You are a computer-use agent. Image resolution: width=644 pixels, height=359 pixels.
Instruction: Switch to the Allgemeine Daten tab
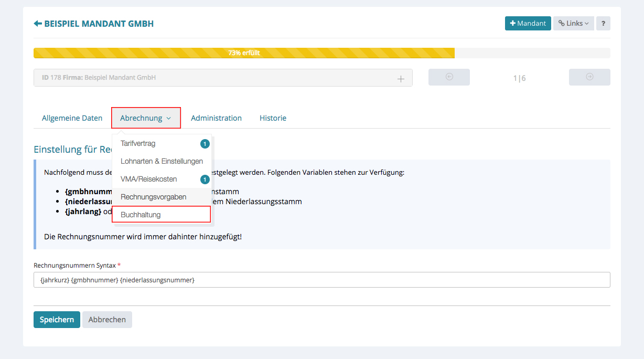coord(72,118)
